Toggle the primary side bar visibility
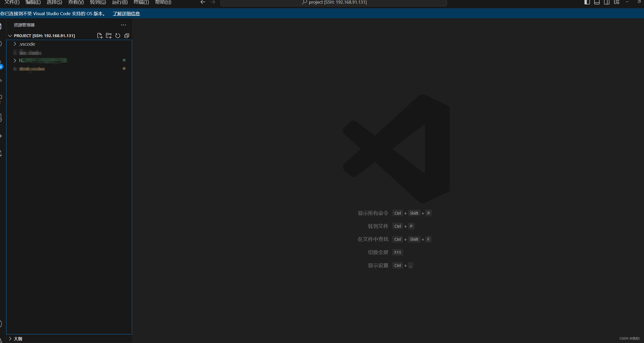The width and height of the screenshot is (644, 343). [587, 2]
